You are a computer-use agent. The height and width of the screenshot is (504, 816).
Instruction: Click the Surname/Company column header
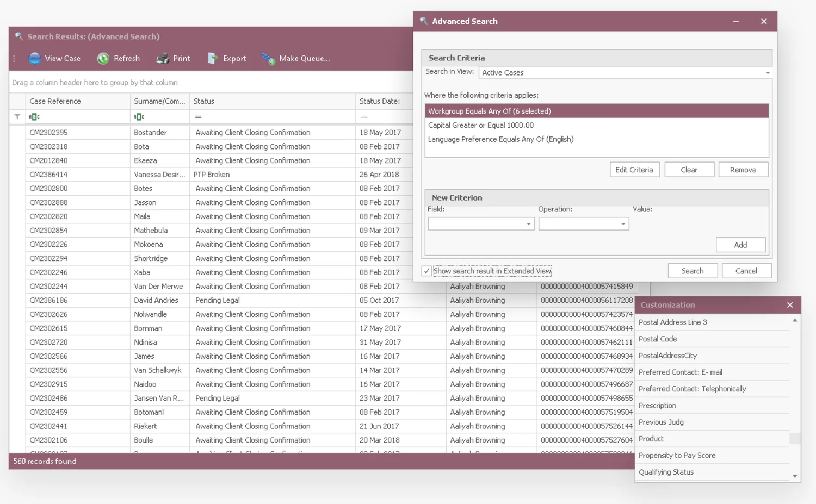160,101
